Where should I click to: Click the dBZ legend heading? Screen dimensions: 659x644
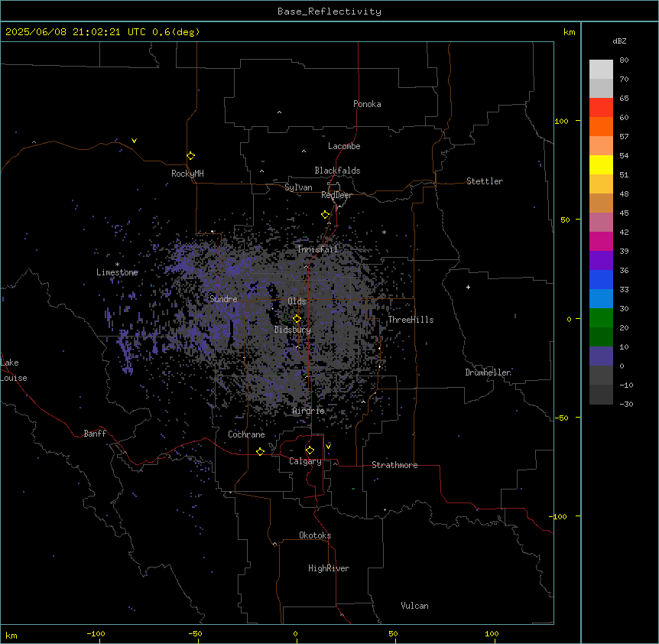[619, 41]
